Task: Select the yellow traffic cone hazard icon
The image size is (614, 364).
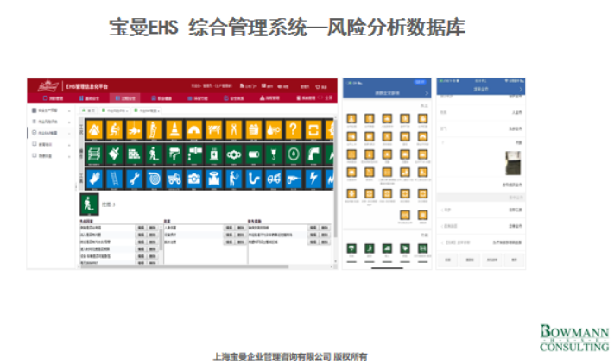Action: 174,129
